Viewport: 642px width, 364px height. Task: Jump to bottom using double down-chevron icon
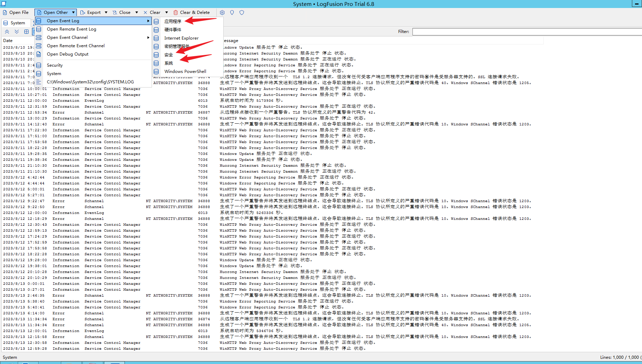pos(17,31)
